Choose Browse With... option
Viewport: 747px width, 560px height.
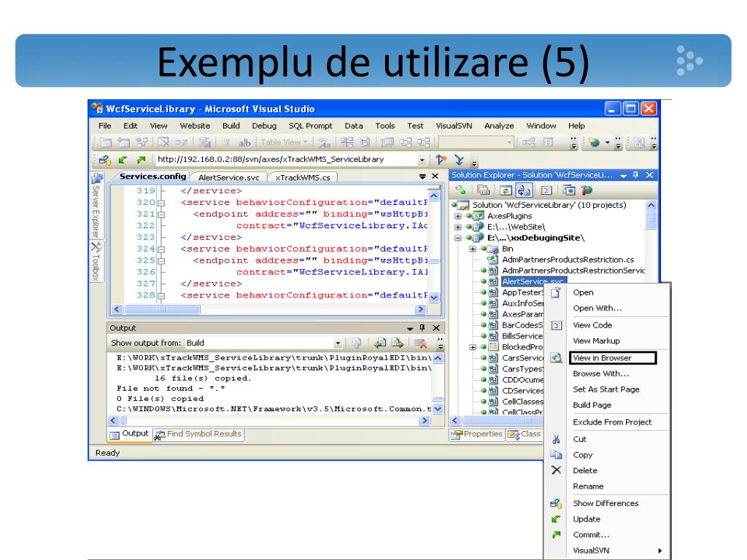point(601,373)
